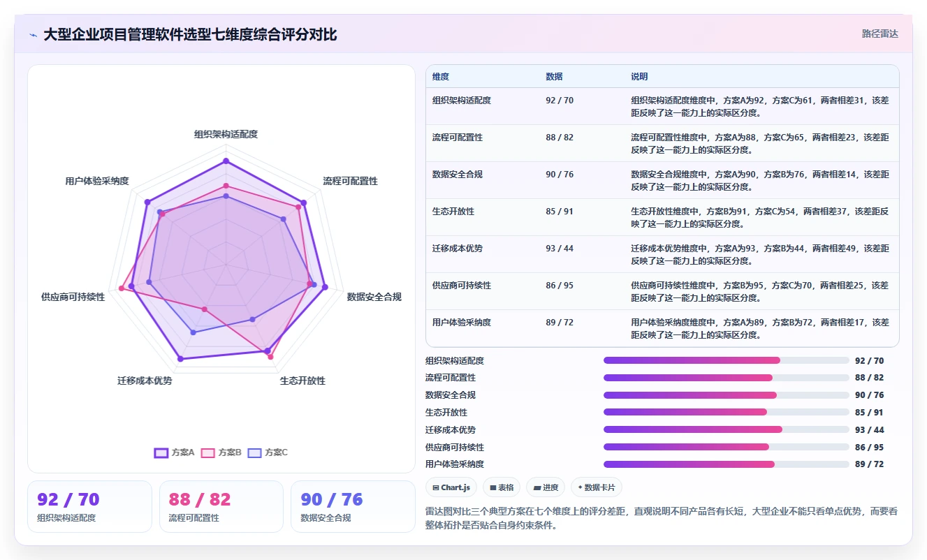Click the 数据 column header
927x560 pixels.
554,77
